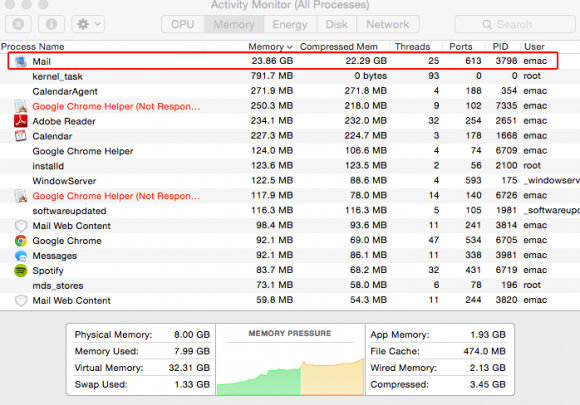Select the Calendar process name
The width and height of the screenshot is (580, 405).
(x=52, y=136)
